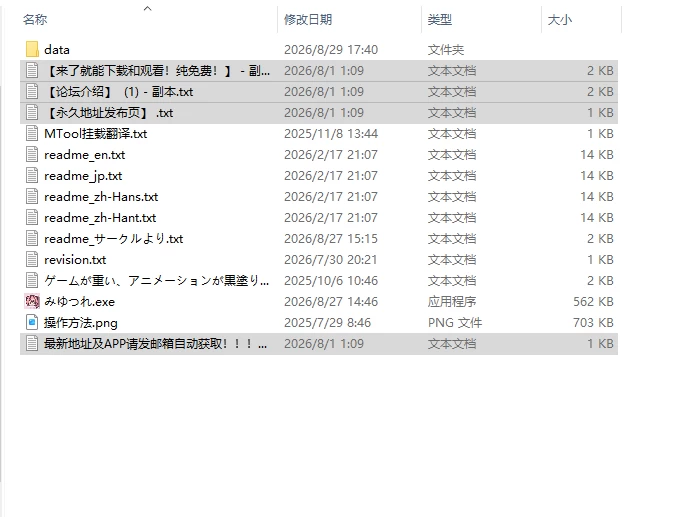Select icon of readme_en.txt
The image size is (689, 517).
click(32, 155)
